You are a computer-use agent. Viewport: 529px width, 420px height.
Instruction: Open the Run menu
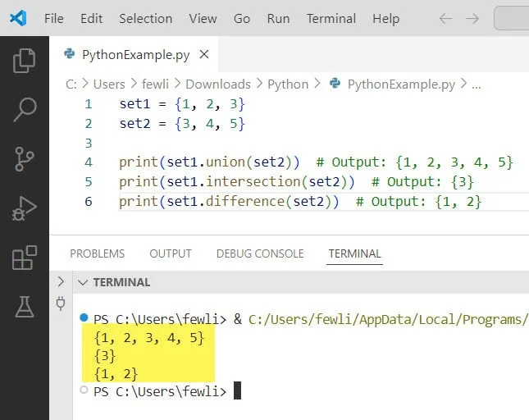click(x=278, y=19)
